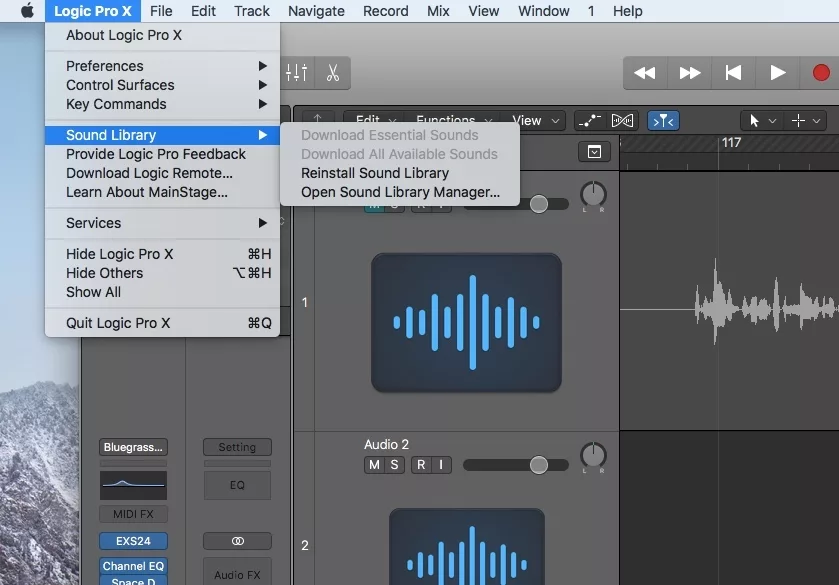Enable Flex editing mode
This screenshot has width=839, height=585.
pyautogui.click(x=623, y=120)
